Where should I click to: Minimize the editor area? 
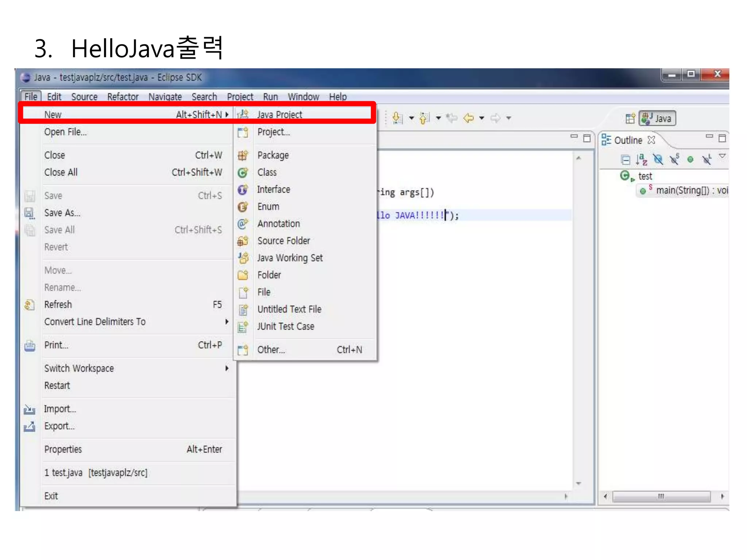pyautogui.click(x=574, y=136)
